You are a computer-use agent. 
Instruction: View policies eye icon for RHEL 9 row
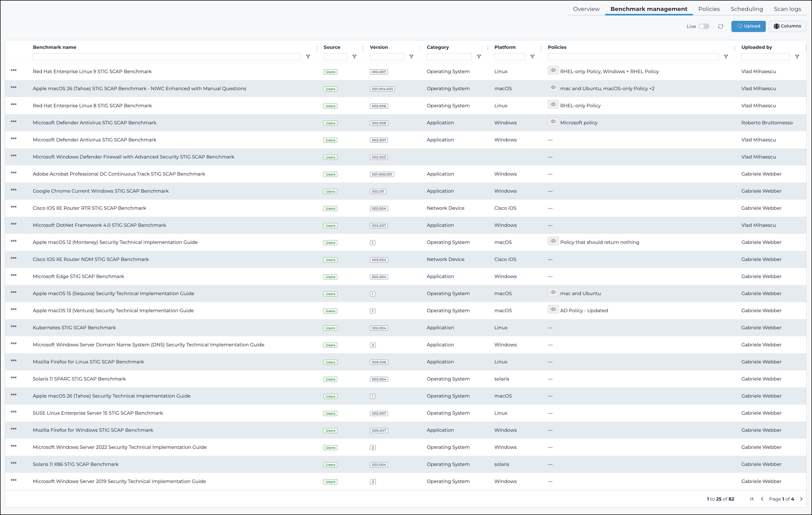(x=553, y=70)
